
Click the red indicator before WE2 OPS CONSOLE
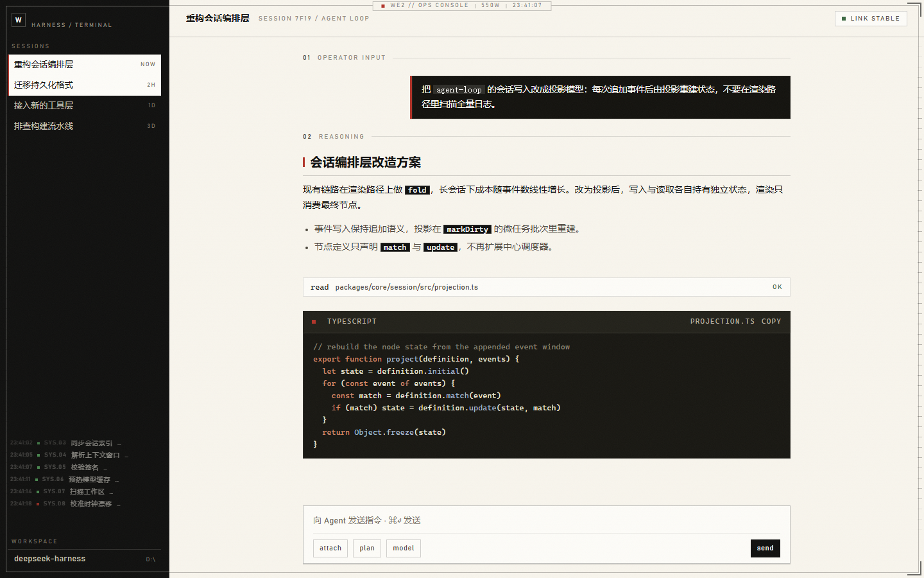(x=383, y=6)
